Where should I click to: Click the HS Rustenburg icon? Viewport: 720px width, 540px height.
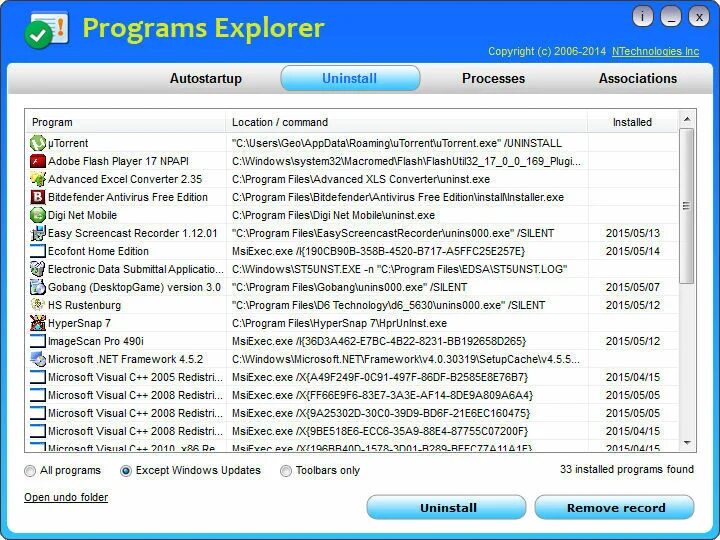pos(38,305)
